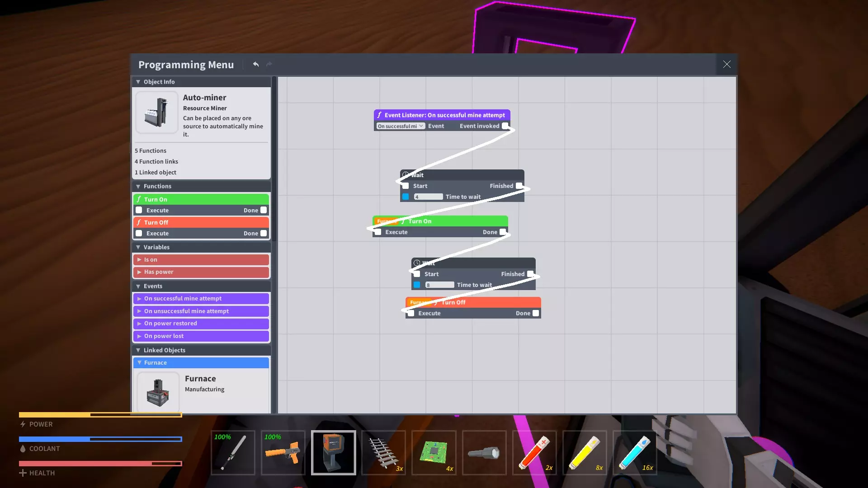This screenshot has height=488, width=868.
Task: Click the first Wait node's time input field
Action: click(x=428, y=197)
